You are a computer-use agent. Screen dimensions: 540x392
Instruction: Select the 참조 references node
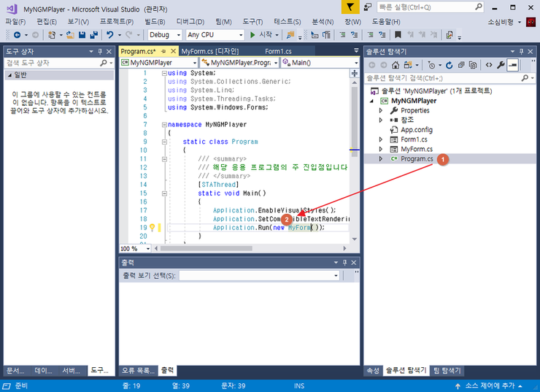tap(406, 120)
